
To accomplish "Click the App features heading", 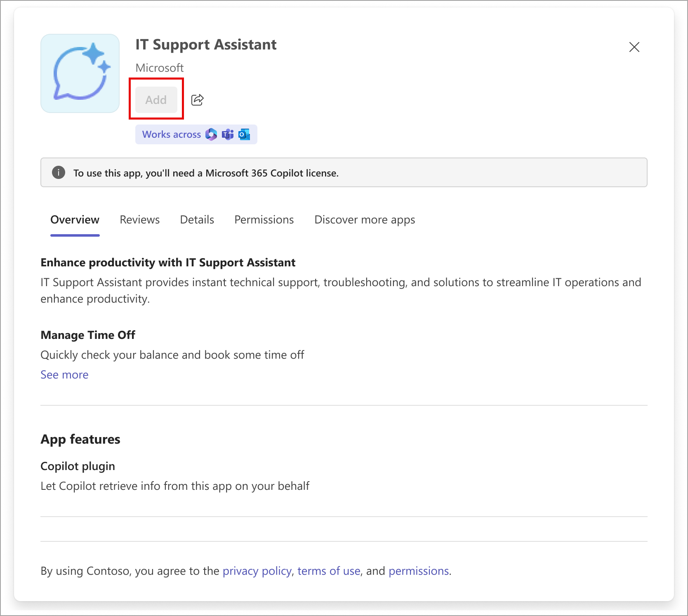I will point(80,440).
